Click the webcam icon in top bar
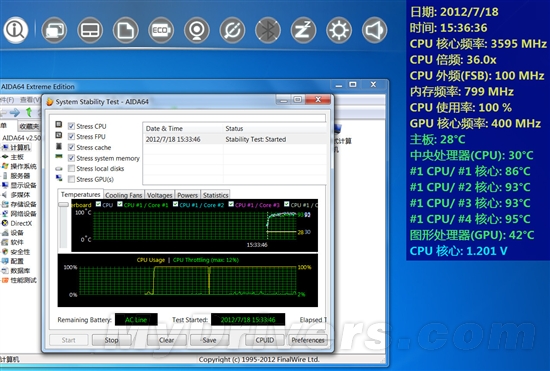The width and height of the screenshot is (550, 371). click(197, 30)
